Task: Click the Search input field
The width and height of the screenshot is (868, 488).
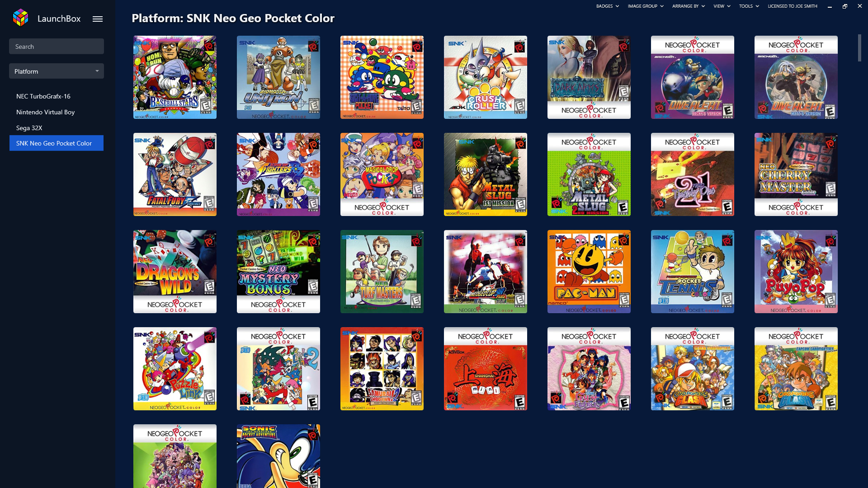Action: tap(57, 47)
